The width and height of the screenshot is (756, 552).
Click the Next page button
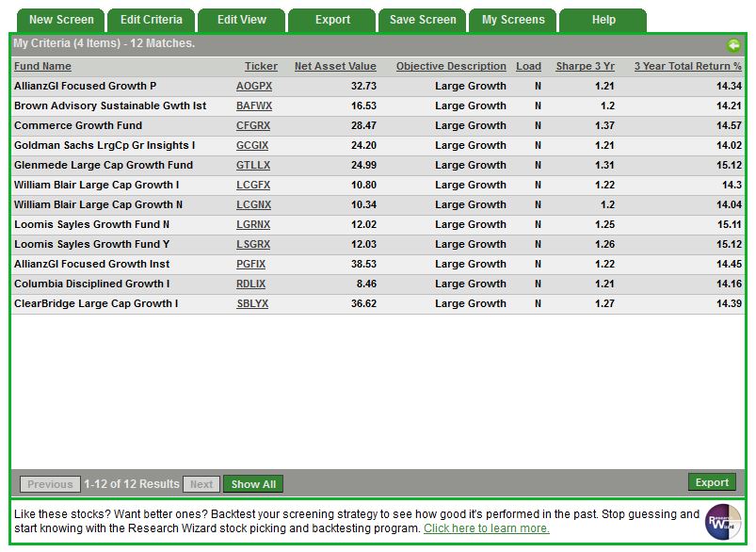(201, 484)
